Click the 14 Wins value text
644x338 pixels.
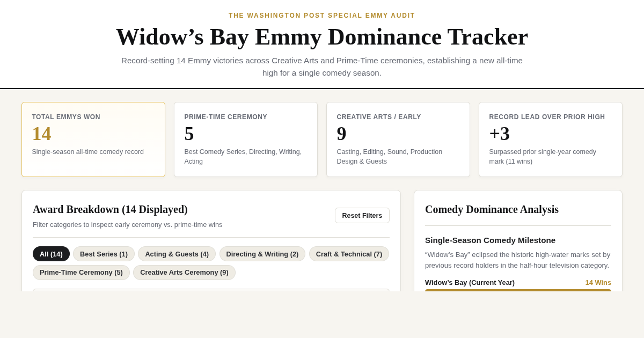(598, 282)
